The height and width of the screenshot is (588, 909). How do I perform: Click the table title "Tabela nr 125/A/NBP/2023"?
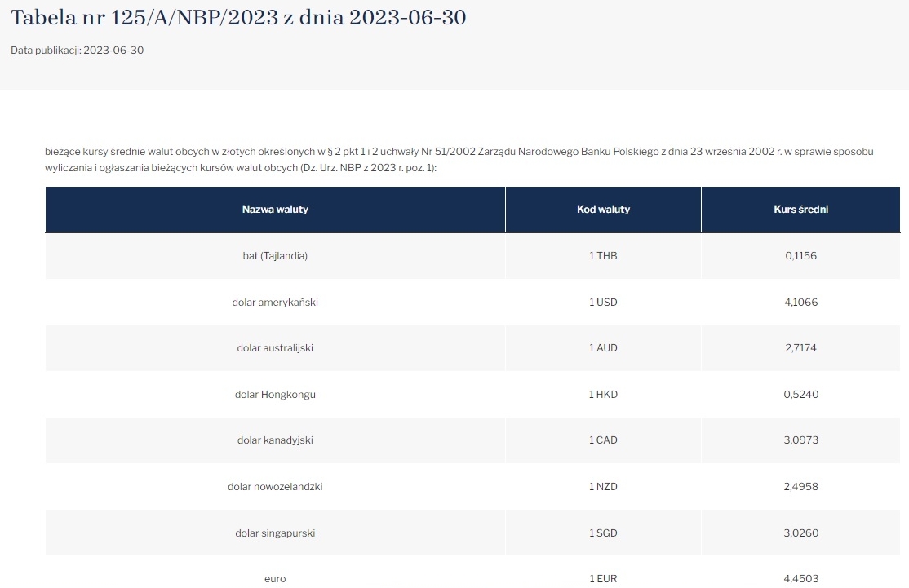(x=238, y=17)
